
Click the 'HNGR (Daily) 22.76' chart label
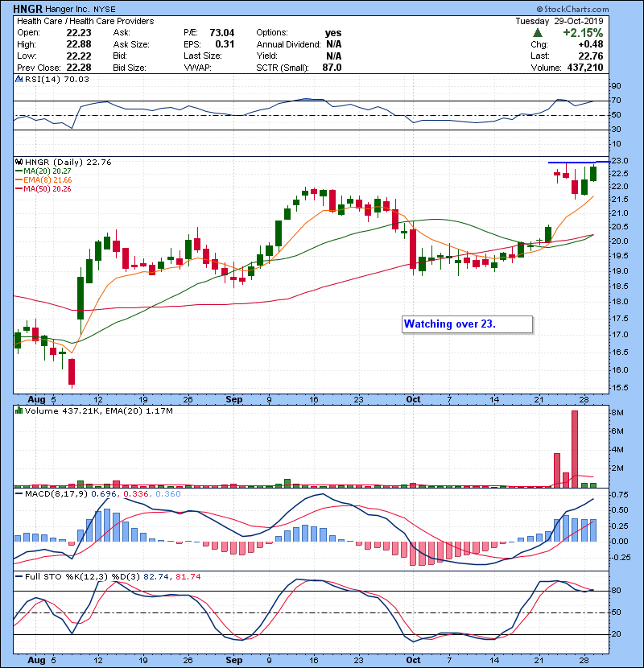pyautogui.click(x=68, y=163)
